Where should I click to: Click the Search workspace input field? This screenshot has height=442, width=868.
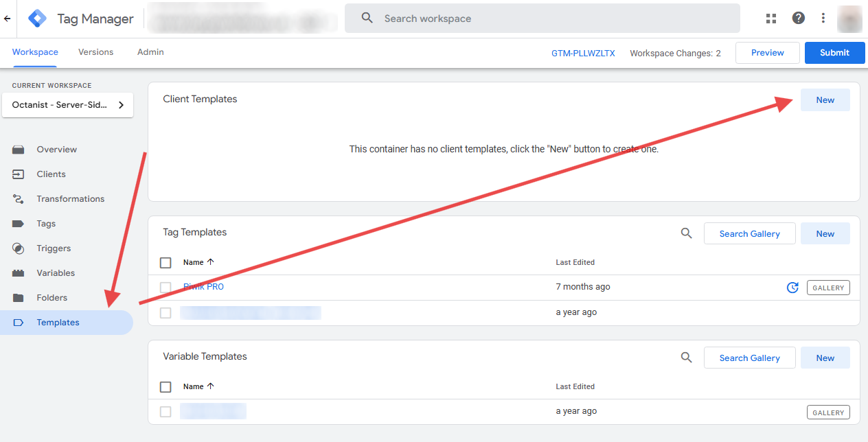point(542,19)
